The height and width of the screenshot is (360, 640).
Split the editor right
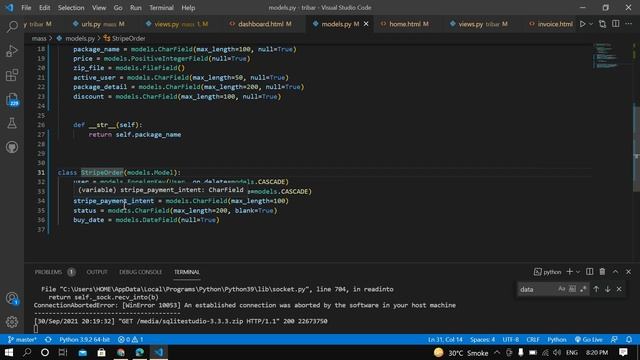pyautogui.click(x=616, y=24)
